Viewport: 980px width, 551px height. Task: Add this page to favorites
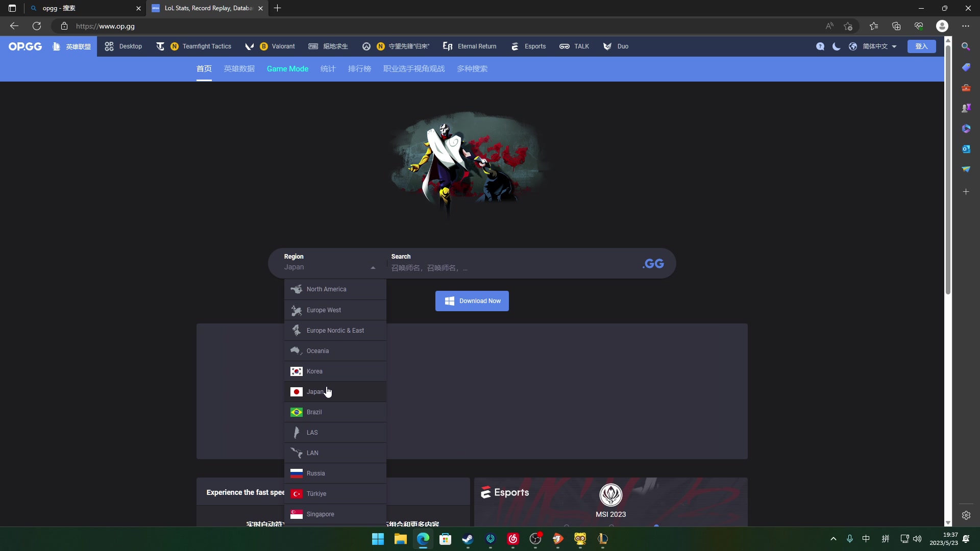848,26
